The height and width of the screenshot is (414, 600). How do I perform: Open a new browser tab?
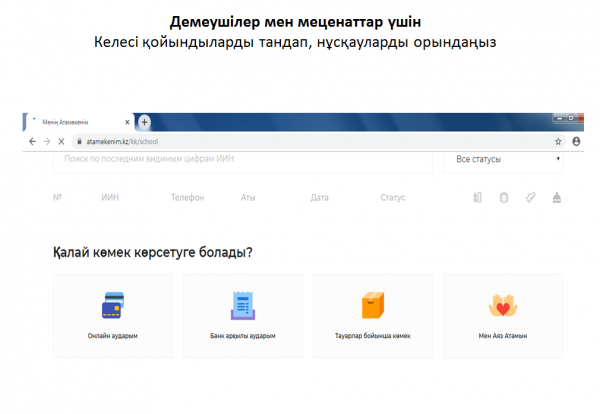click(144, 122)
